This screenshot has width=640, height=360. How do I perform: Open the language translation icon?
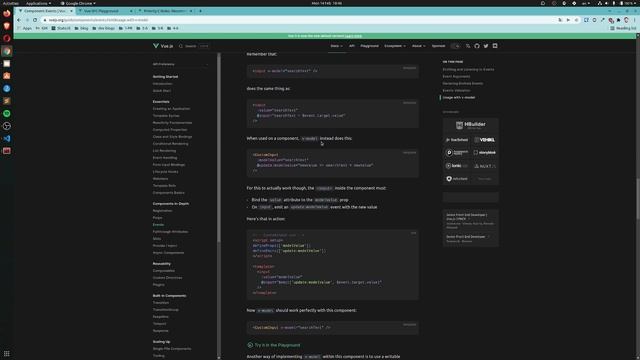[468, 46]
